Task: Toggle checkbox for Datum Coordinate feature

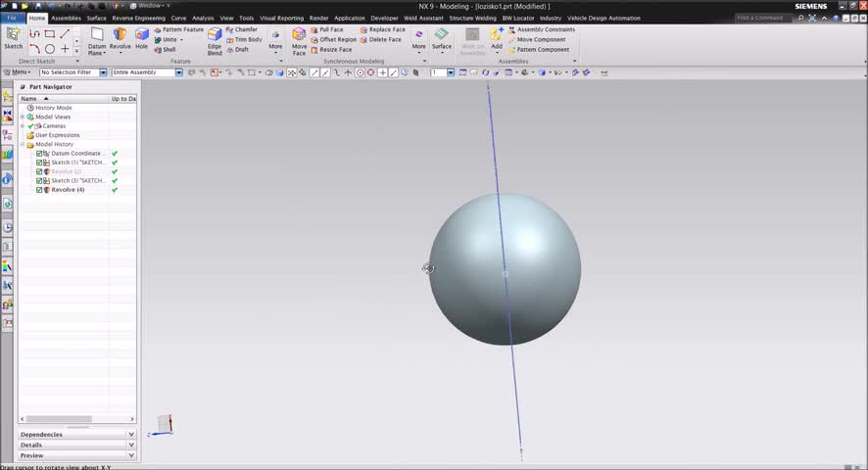Action: (39, 154)
